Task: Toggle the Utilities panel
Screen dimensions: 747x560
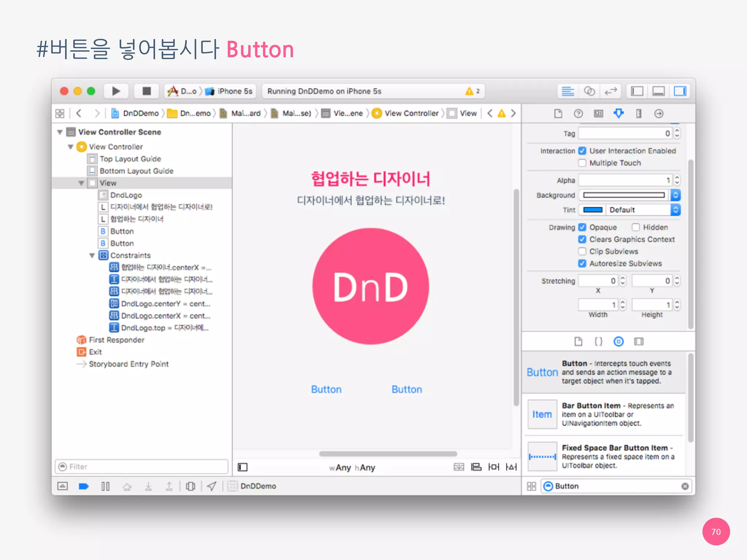Action: click(680, 91)
